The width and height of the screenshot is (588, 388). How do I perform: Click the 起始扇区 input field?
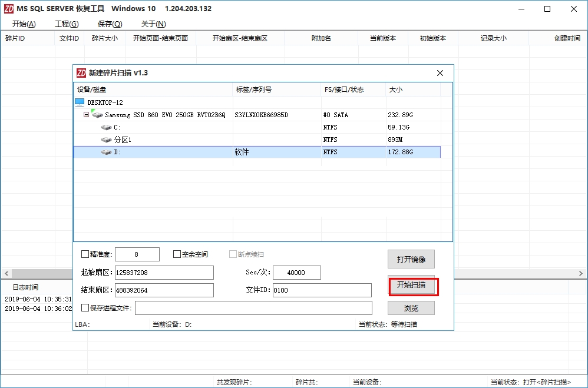(x=164, y=273)
